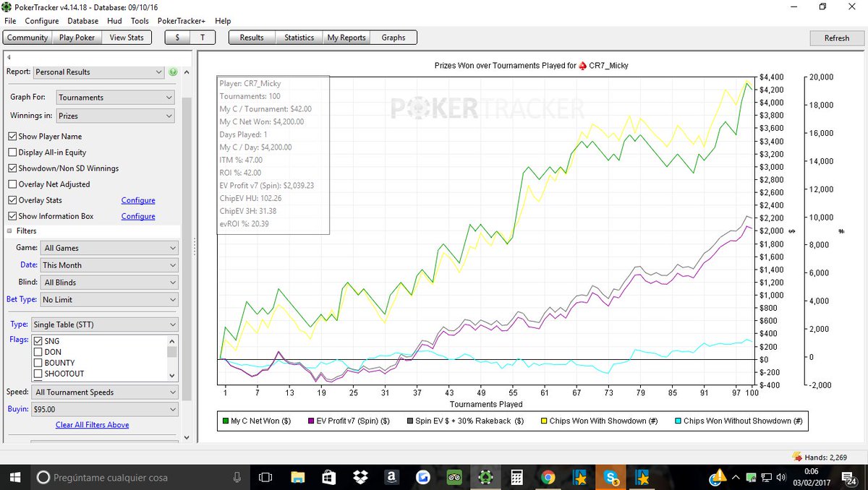Toggle Showdown/Non SD Winnings checkbox

[12, 168]
